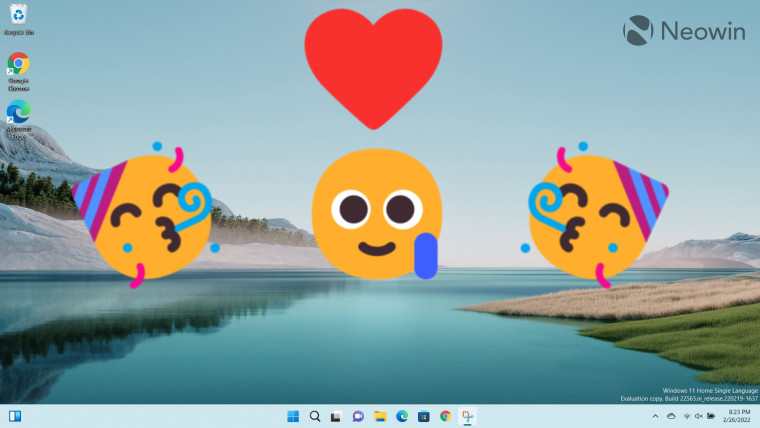Open Microsoft Store from the taskbar
The height and width of the screenshot is (428, 760).
423,416
